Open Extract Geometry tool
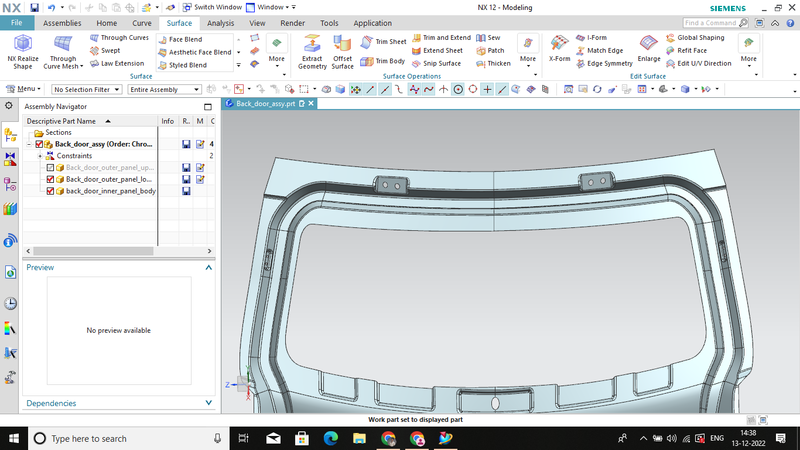Image resolution: width=800 pixels, height=450 pixels. [x=312, y=52]
